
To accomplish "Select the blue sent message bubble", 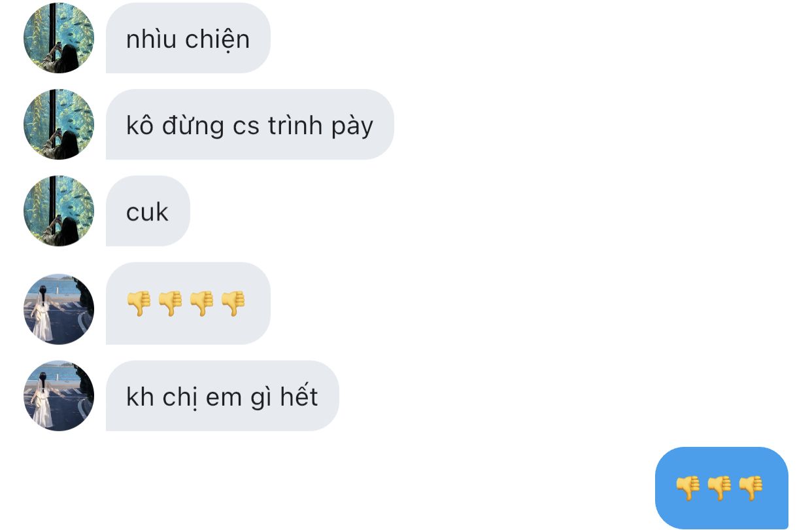I will (722, 488).
